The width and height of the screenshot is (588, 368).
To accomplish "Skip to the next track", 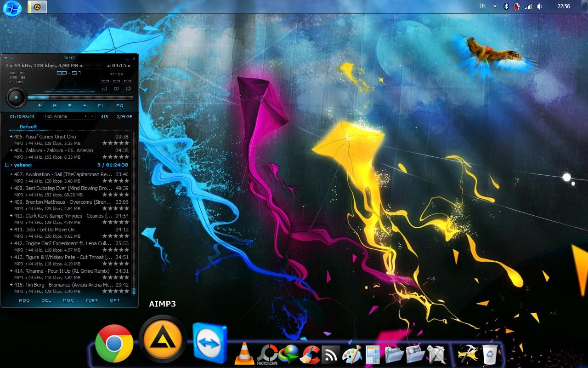I will (x=55, y=106).
